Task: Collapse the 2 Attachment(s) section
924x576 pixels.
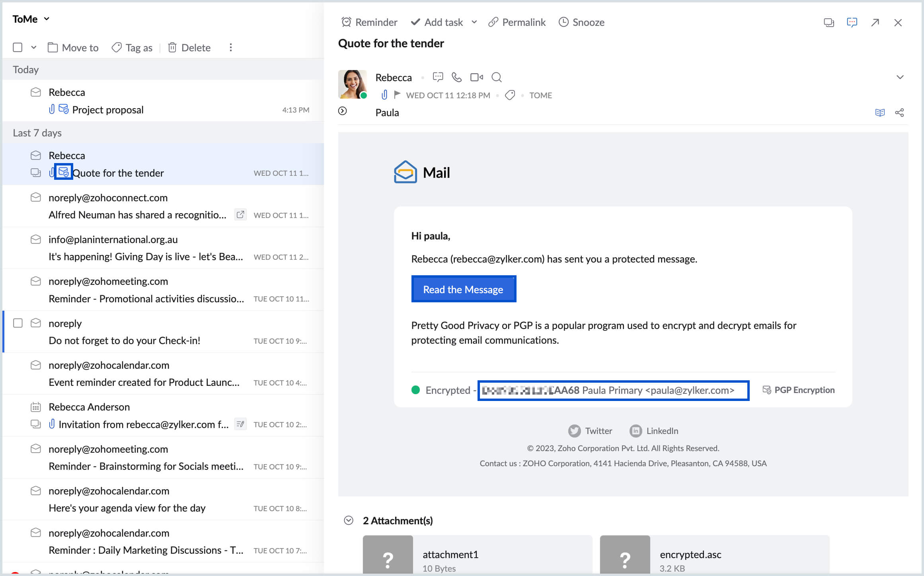Action: [x=349, y=520]
